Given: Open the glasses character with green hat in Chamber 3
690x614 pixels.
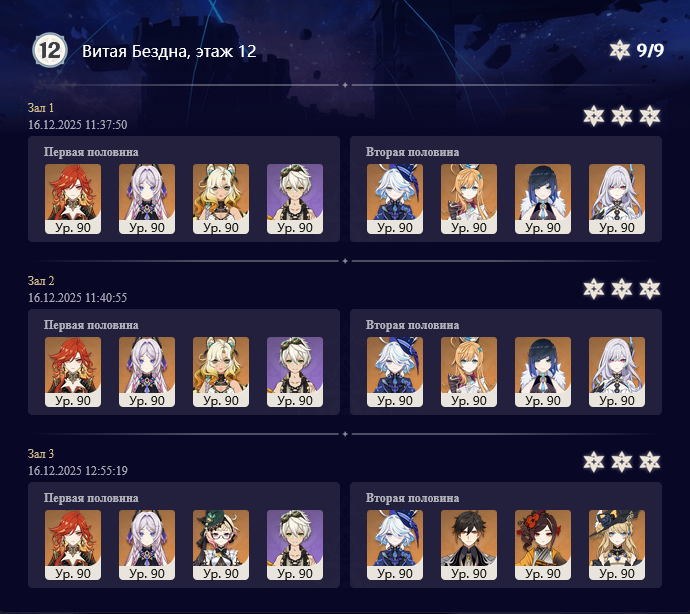Looking at the screenshot, I should (221, 545).
